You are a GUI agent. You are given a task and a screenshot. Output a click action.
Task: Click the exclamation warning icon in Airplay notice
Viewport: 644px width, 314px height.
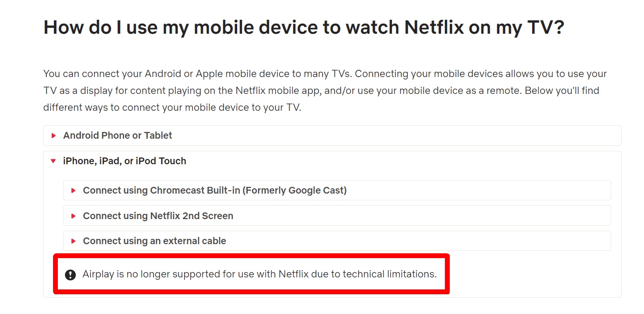(70, 275)
